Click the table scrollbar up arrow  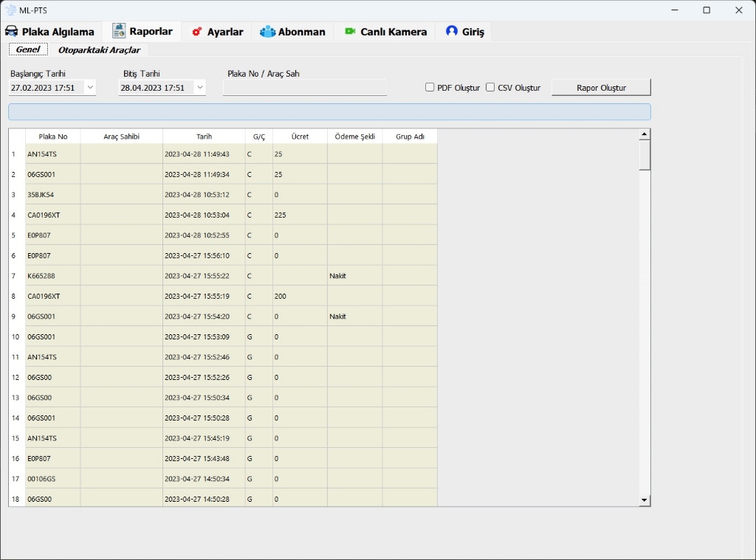pyautogui.click(x=644, y=134)
